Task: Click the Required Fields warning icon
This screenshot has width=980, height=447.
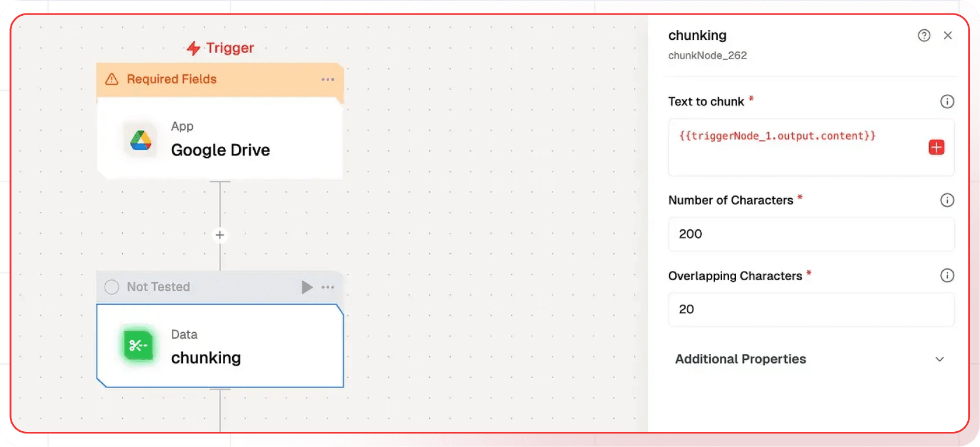Action: point(112,79)
